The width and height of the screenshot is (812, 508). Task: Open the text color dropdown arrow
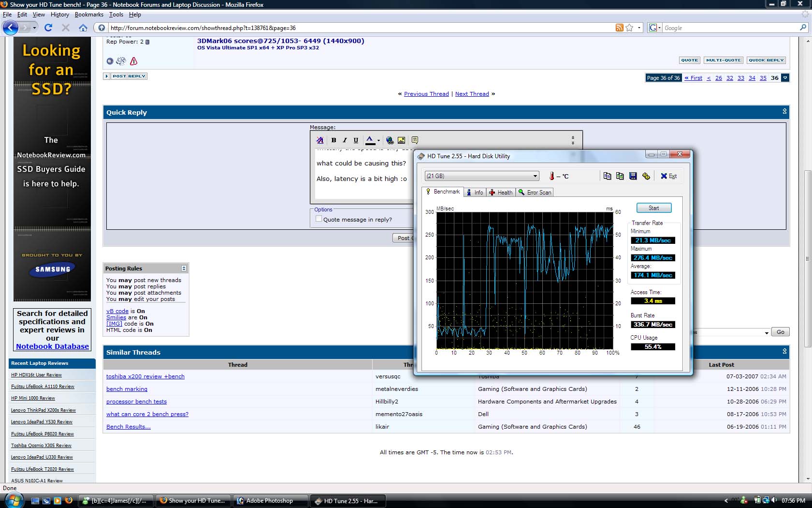[x=378, y=141]
